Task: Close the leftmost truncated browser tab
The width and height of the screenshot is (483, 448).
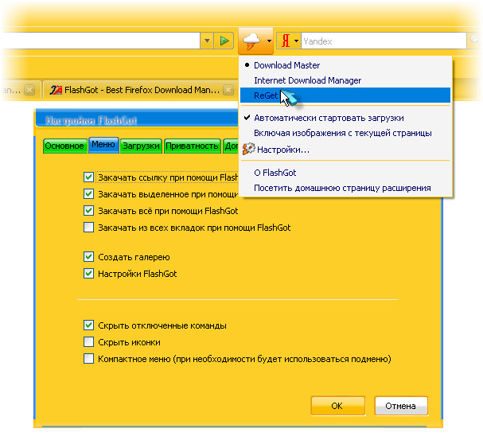Action: click(x=29, y=90)
